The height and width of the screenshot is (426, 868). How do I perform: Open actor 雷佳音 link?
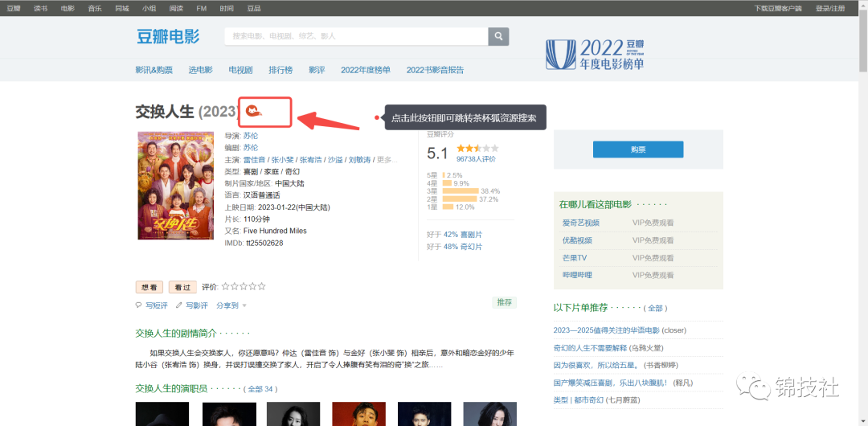pos(255,159)
